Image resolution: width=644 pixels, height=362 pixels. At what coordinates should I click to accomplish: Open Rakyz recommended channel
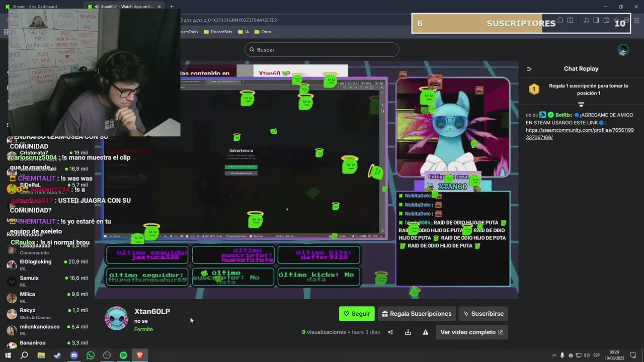click(47, 313)
